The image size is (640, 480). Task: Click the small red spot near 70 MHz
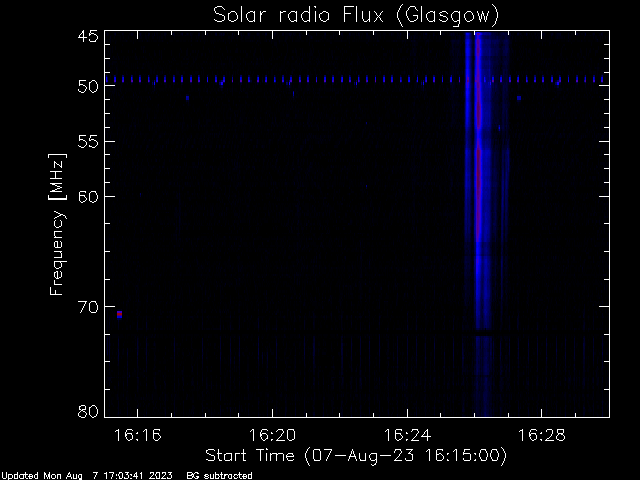pos(119,313)
